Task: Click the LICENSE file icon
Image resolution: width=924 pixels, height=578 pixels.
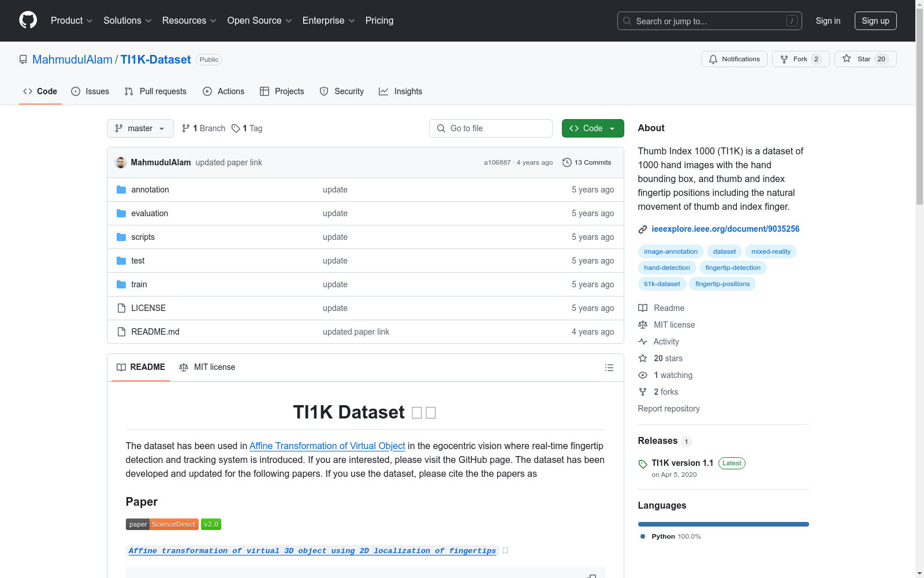Action: [x=121, y=308]
